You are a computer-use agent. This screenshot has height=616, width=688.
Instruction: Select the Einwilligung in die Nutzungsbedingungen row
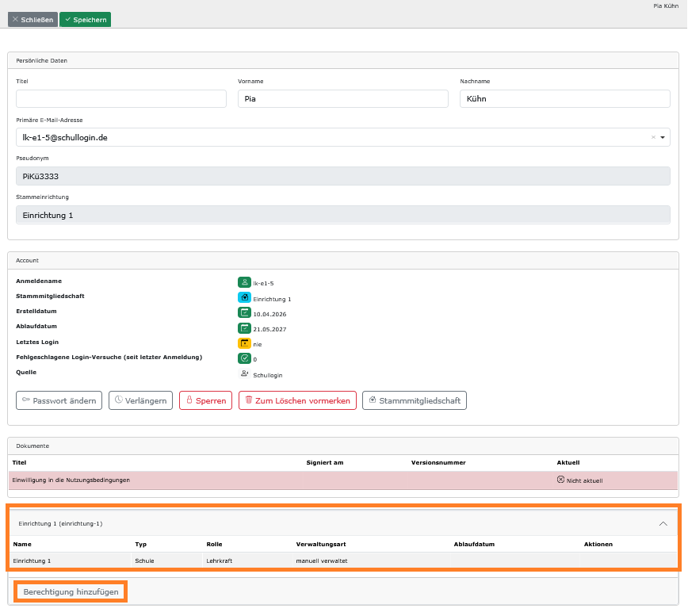point(343,480)
